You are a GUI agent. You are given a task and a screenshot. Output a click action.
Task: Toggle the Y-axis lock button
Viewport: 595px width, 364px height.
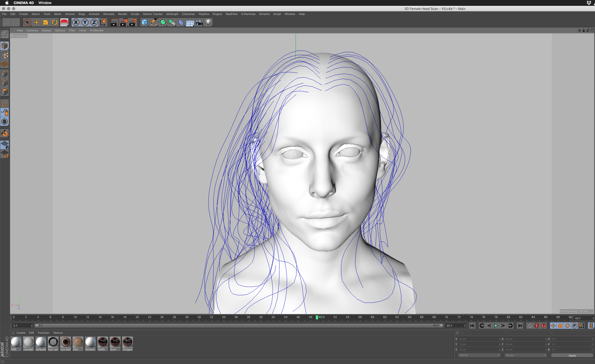pyautogui.click(x=85, y=22)
